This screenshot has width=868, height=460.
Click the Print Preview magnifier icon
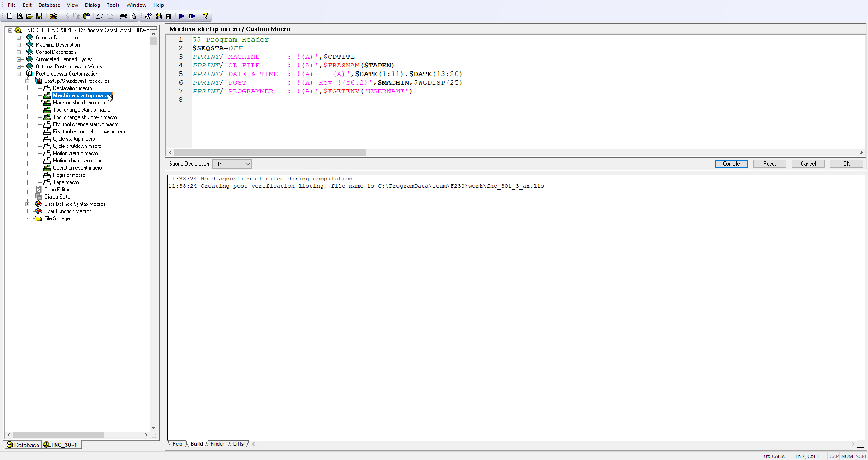coord(133,16)
